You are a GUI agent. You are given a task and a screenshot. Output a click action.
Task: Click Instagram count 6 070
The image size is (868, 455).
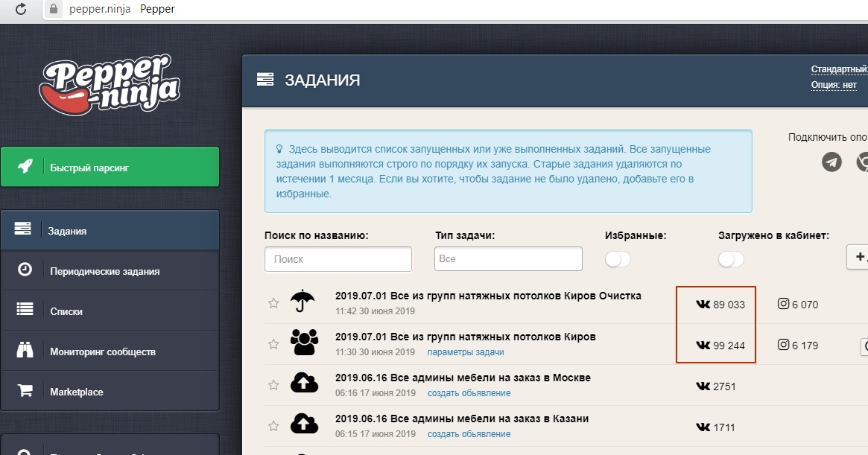(x=798, y=304)
